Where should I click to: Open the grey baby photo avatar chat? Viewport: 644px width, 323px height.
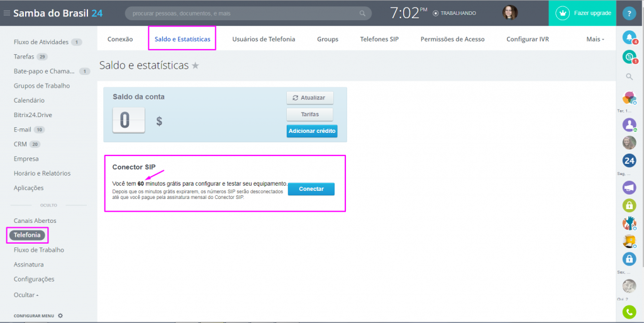pos(629,286)
